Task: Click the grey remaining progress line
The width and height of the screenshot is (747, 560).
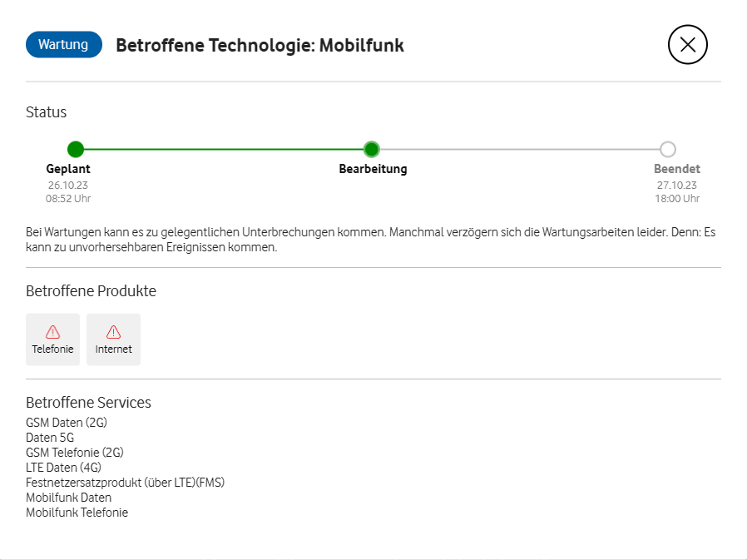Action: click(x=520, y=150)
